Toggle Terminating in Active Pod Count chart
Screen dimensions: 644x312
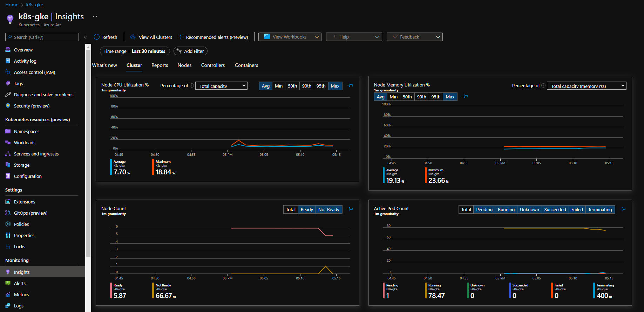point(600,209)
